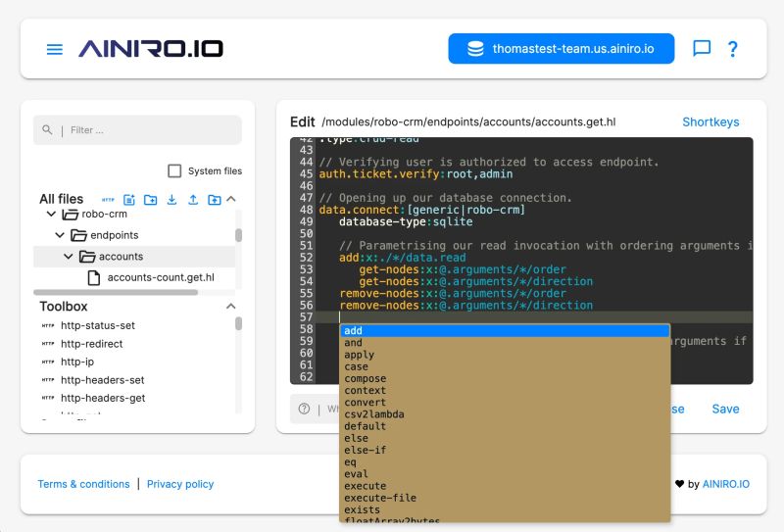Image resolution: width=784 pixels, height=532 pixels.
Task: Click the Toolbox vertical scrollbar thumb
Action: tap(238, 323)
